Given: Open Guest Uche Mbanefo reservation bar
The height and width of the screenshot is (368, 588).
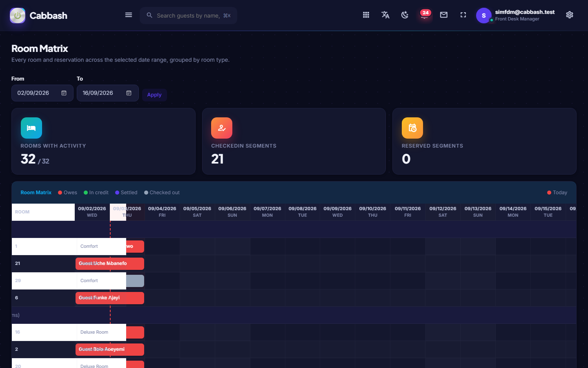Looking at the screenshot, I should click(x=110, y=264).
